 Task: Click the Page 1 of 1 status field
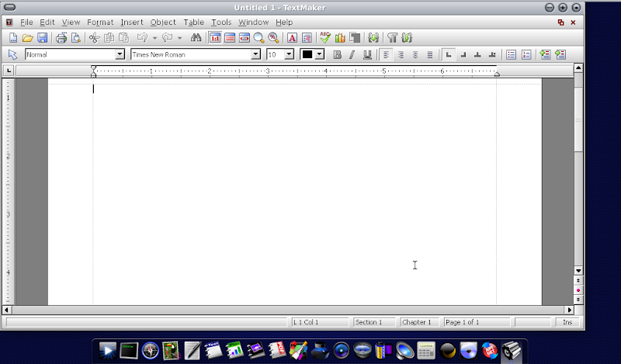477,322
